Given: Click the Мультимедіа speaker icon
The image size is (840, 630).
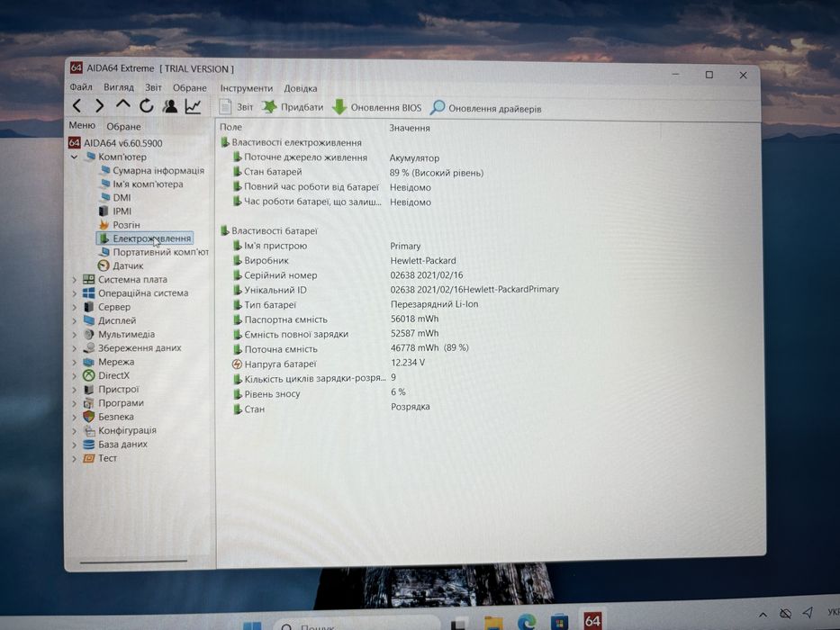Looking at the screenshot, I should click(x=88, y=334).
